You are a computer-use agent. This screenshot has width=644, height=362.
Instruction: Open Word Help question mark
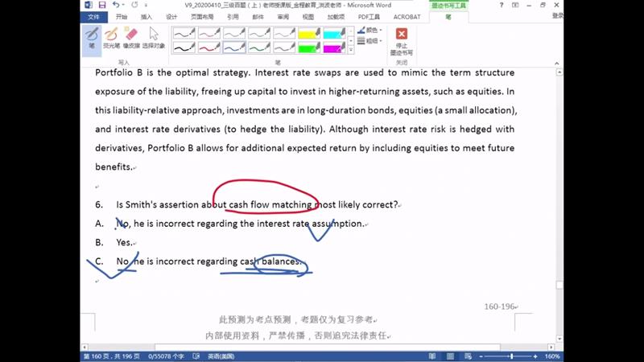(501, 5)
